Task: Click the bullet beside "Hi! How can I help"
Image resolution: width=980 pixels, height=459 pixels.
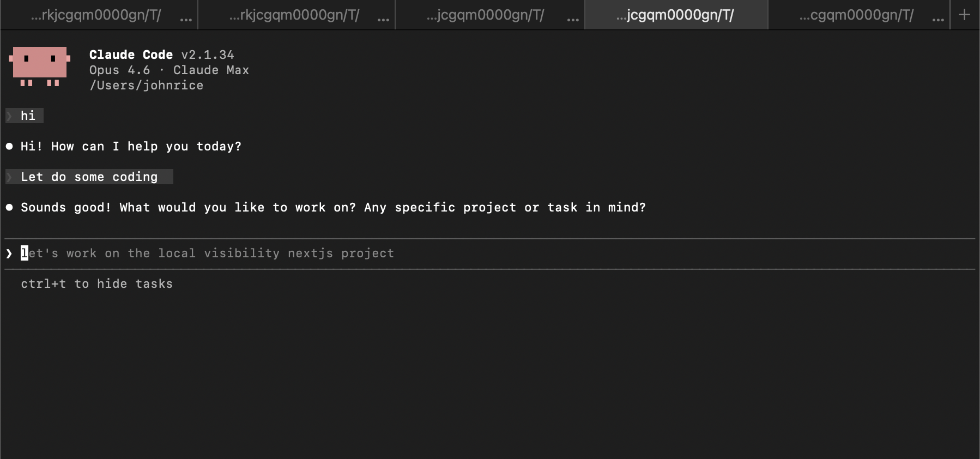Action: [9, 146]
